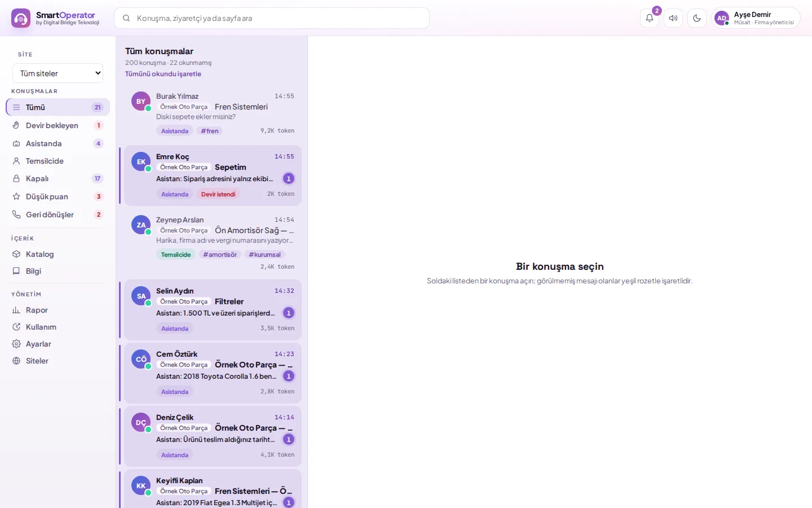Click the Ayarlar gear icon
The image size is (812, 508).
tap(16, 344)
